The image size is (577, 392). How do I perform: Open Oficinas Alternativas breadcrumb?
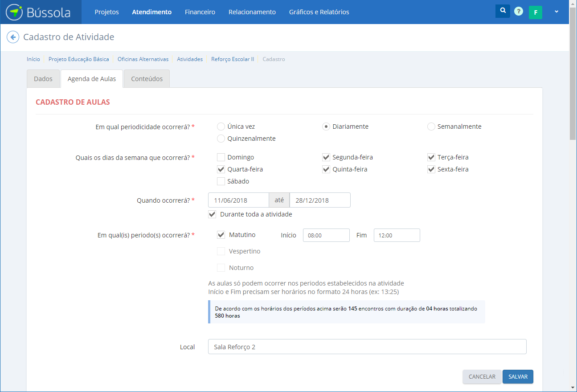(x=143, y=59)
